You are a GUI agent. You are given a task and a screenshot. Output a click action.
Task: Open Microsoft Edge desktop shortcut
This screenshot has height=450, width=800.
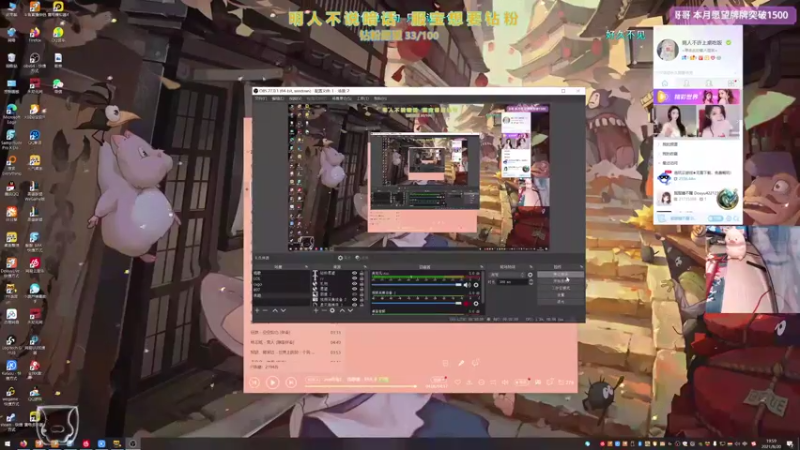(x=11, y=111)
